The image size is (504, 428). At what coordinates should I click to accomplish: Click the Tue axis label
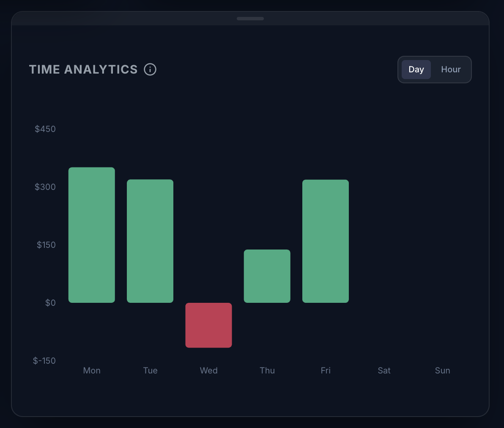tap(150, 370)
